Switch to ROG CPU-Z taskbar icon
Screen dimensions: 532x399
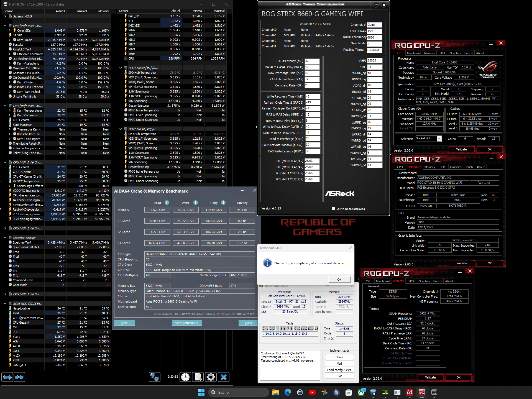[x=422, y=392]
